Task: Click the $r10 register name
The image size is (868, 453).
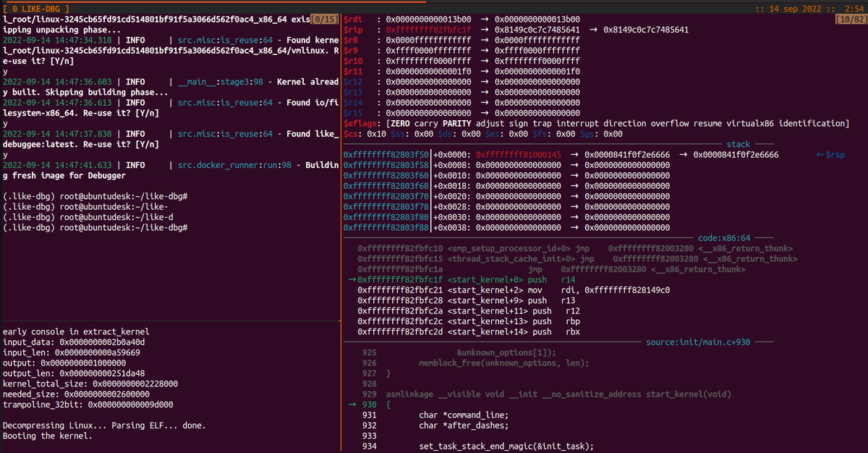Action: point(353,61)
